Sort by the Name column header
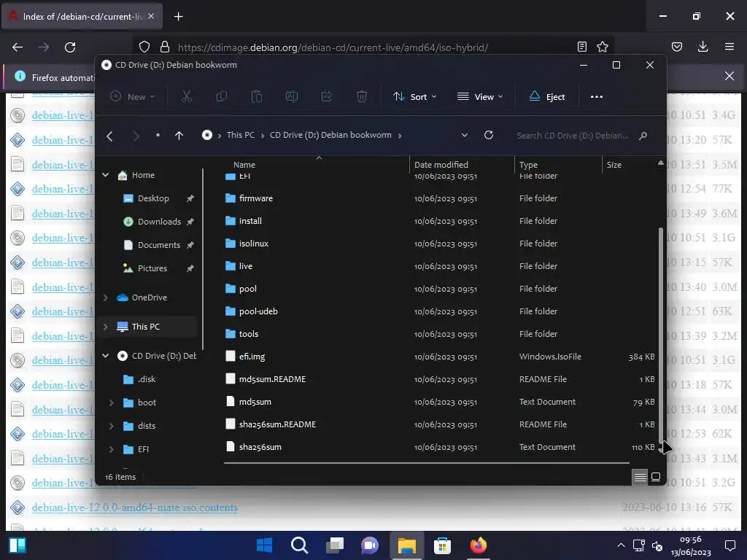The width and height of the screenshot is (747, 560). coord(244,165)
